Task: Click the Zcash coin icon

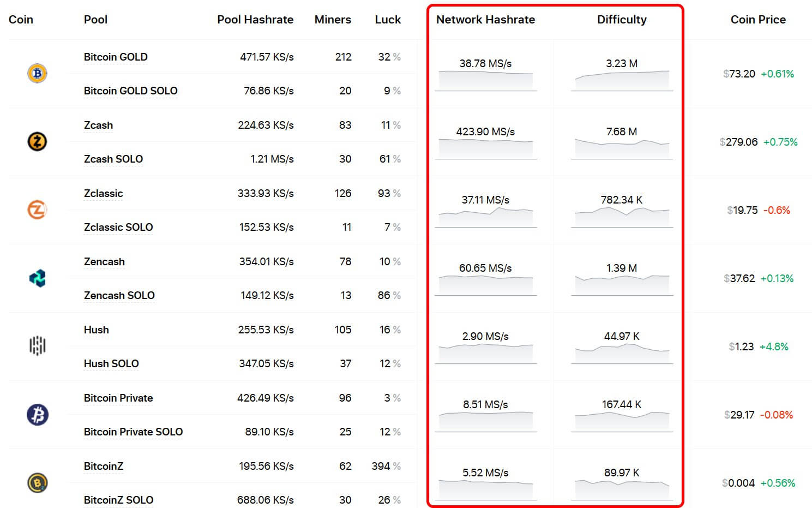Action: point(37,142)
